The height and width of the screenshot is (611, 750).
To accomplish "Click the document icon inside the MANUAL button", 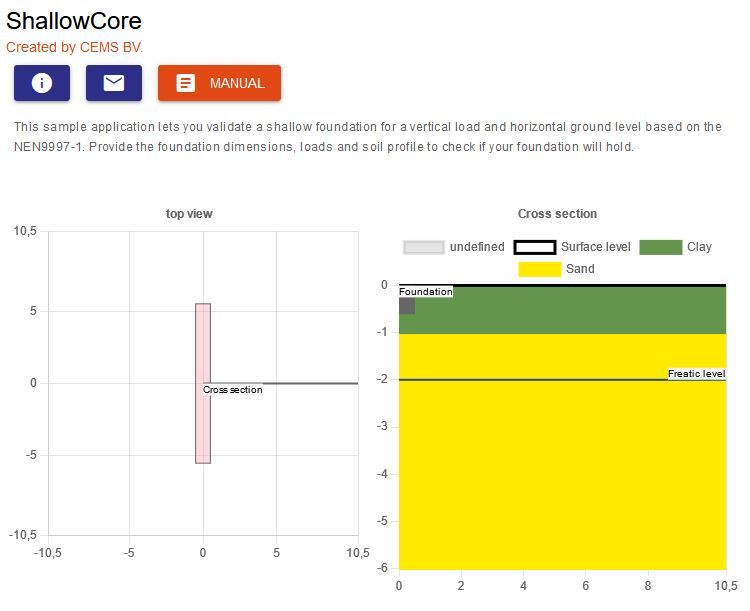I will (186, 83).
